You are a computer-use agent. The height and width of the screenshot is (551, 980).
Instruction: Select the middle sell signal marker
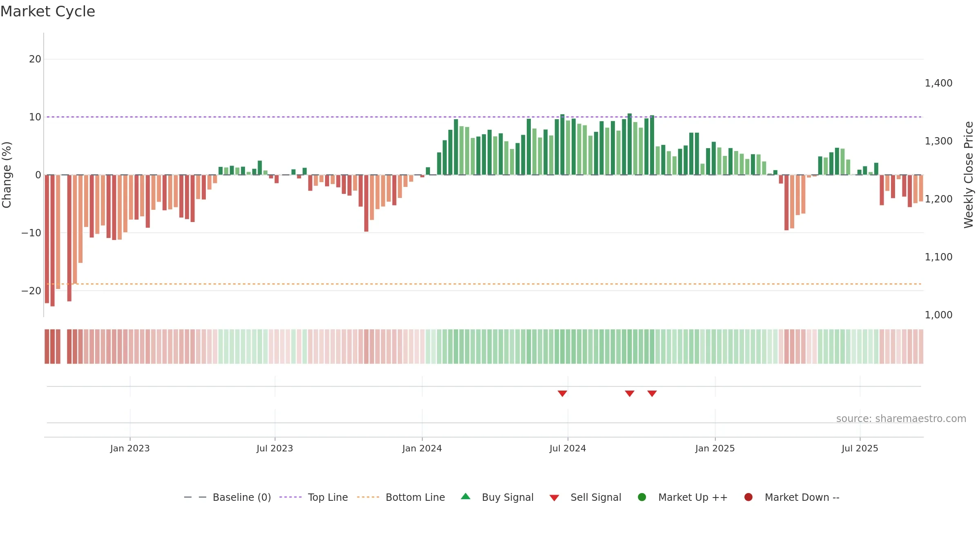(x=630, y=393)
